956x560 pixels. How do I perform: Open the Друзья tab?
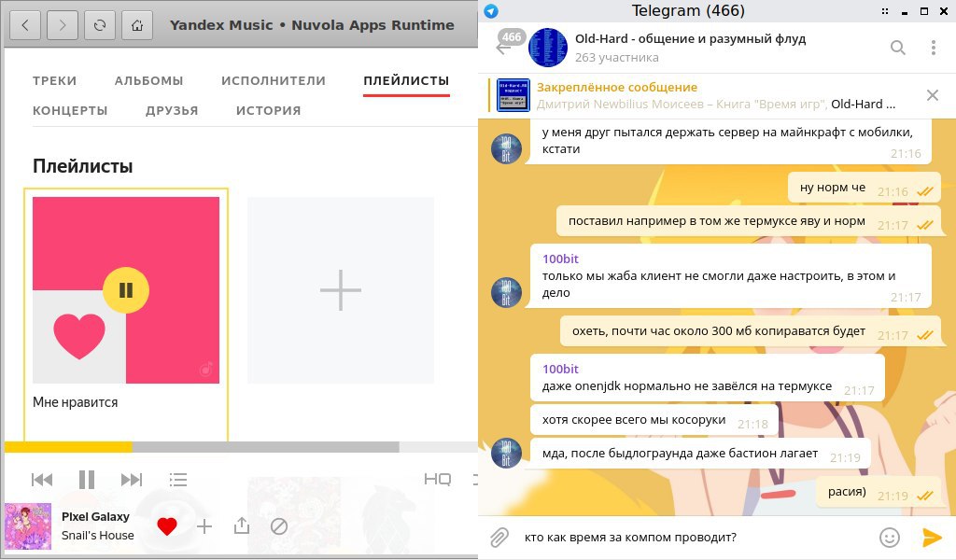(x=172, y=110)
